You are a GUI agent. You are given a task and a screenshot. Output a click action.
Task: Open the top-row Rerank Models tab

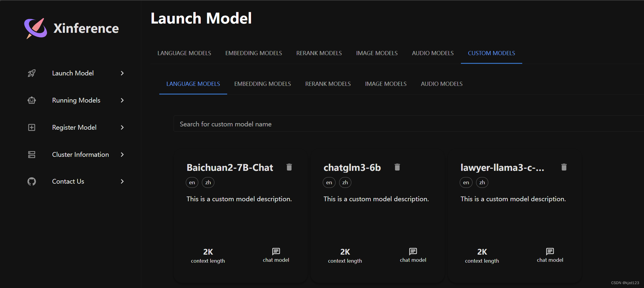pos(319,53)
